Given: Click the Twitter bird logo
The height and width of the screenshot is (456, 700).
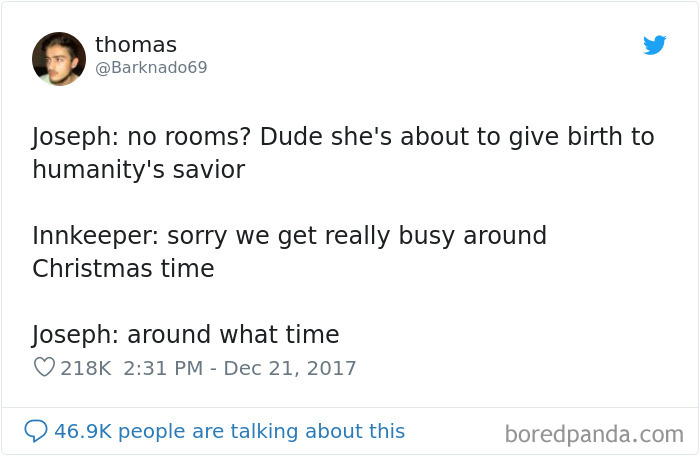Looking at the screenshot, I should [x=655, y=45].
